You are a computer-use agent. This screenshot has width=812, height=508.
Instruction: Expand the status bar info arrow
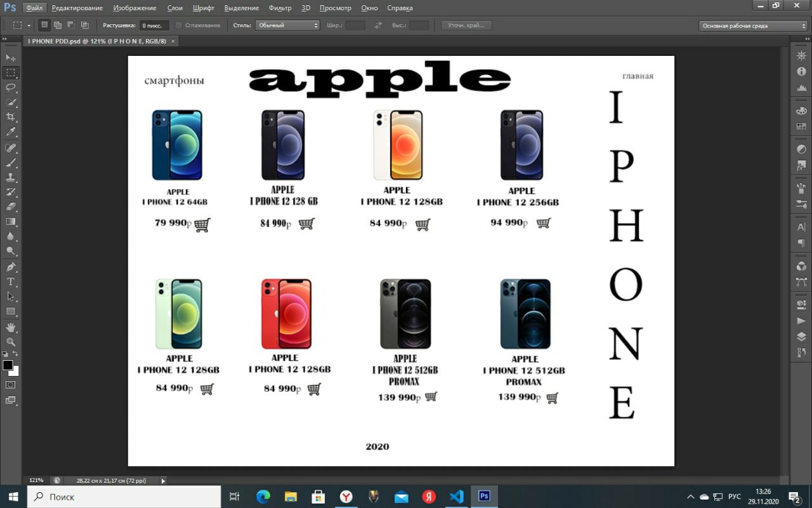point(163,481)
